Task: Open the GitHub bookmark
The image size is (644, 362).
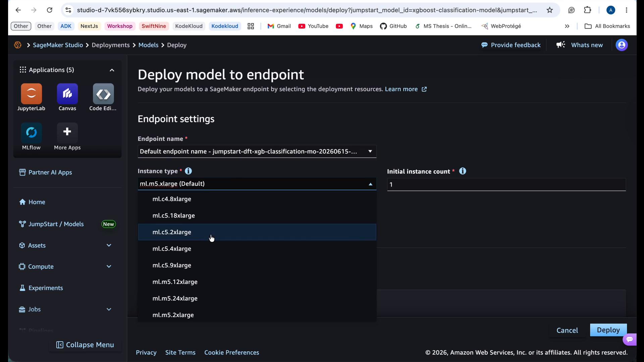Action: pos(393,26)
